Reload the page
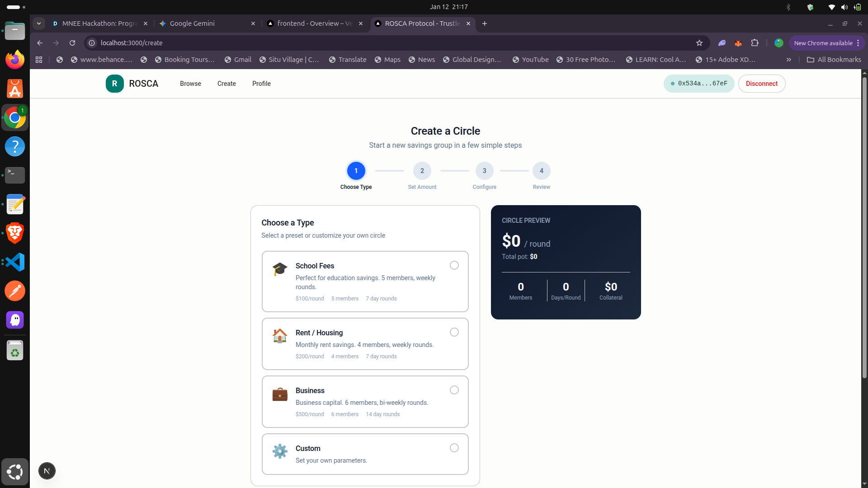The image size is (868, 488). coord(72,43)
